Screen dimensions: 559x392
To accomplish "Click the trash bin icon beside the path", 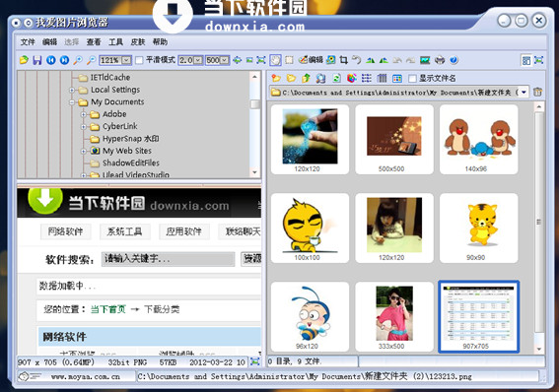I will coord(537,92).
